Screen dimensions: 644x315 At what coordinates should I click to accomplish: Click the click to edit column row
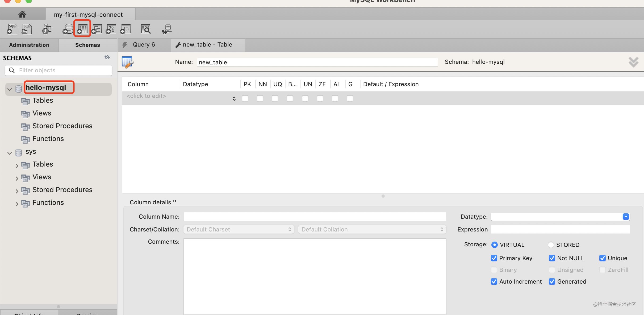coord(146,96)
